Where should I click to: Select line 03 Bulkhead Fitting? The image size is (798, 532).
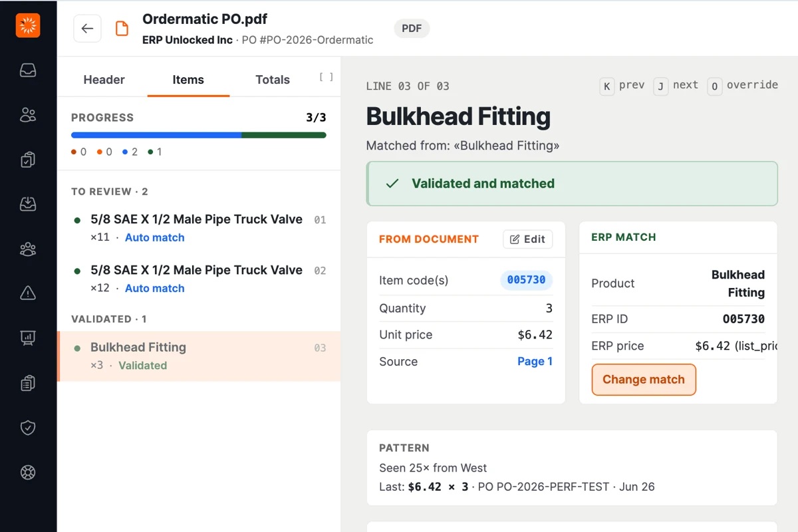click(x=199, y=356)
